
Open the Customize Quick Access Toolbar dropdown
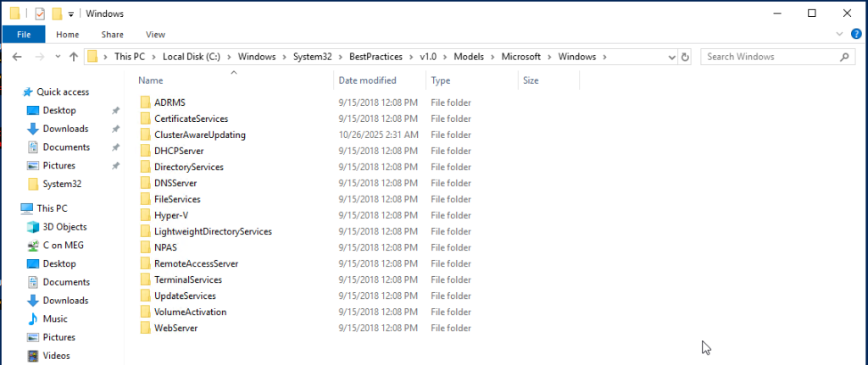pyautogui.click(x=70, y=14)
